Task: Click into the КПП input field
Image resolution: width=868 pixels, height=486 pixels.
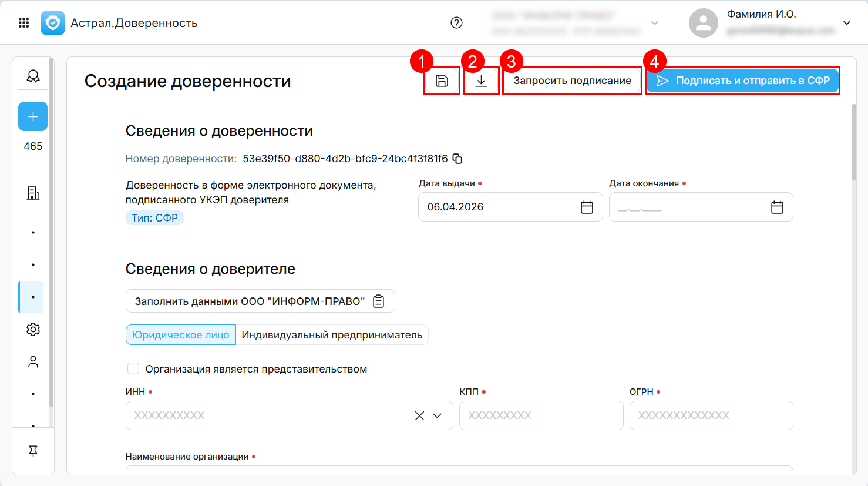Action: 541,415
